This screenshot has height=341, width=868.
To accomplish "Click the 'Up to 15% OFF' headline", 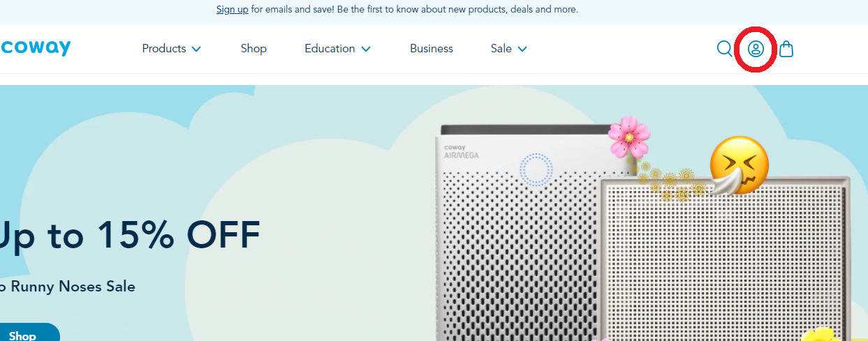I will [x=130, y=236].
